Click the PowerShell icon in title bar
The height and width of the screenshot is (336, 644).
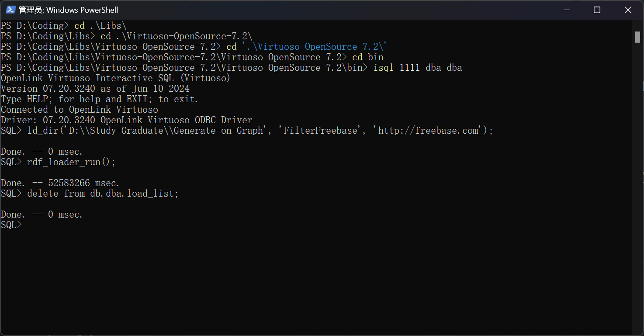pos(10,10)
